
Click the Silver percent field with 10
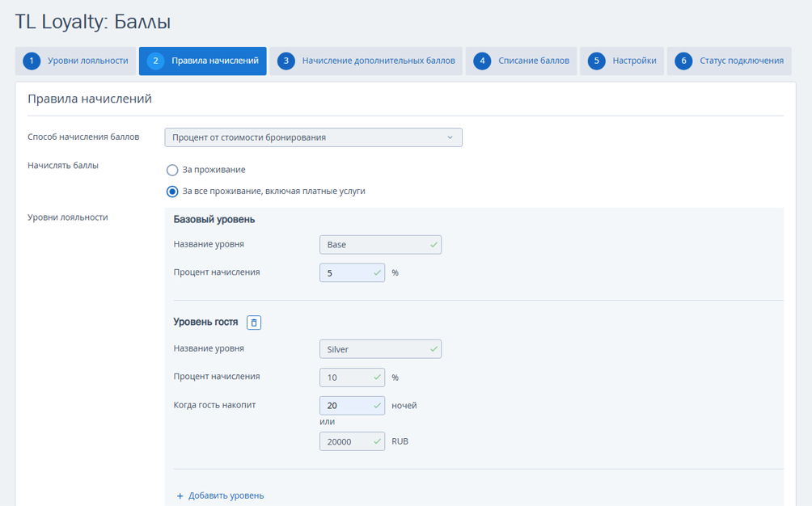coord(352,377)
